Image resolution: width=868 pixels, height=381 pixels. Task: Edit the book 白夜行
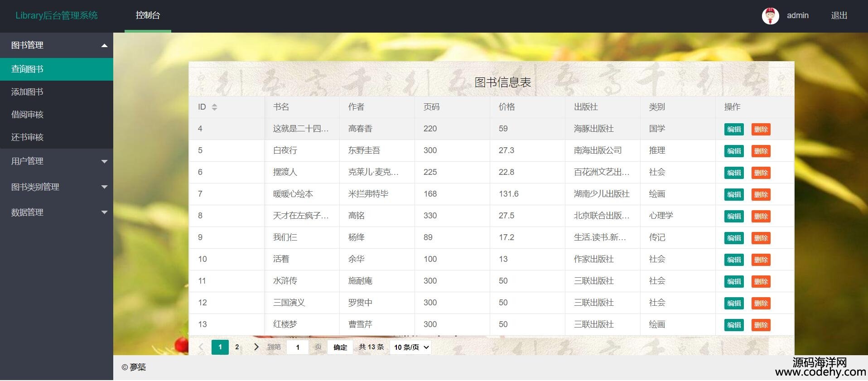point(734,151)
